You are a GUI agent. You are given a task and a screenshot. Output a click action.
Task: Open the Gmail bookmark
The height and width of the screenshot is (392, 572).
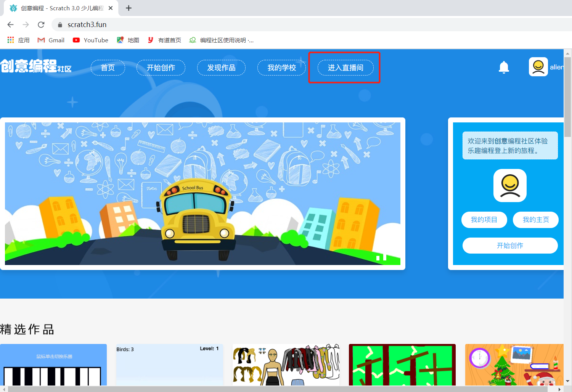pos(51,40)
